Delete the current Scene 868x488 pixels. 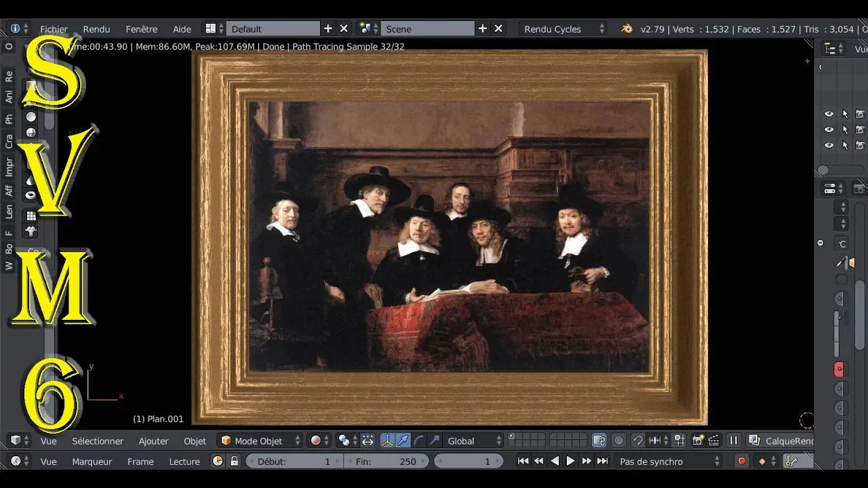click(x=498, y=28)
